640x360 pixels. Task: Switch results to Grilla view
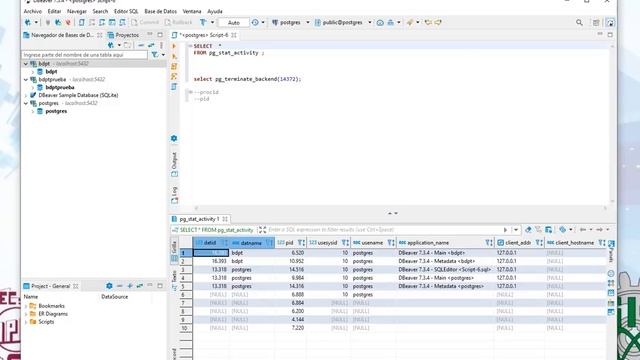tap(174, 250)
